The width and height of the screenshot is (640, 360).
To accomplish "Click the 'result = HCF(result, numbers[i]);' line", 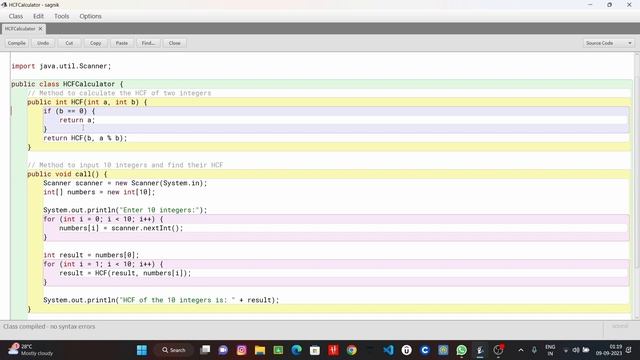I will coord(125,273).
